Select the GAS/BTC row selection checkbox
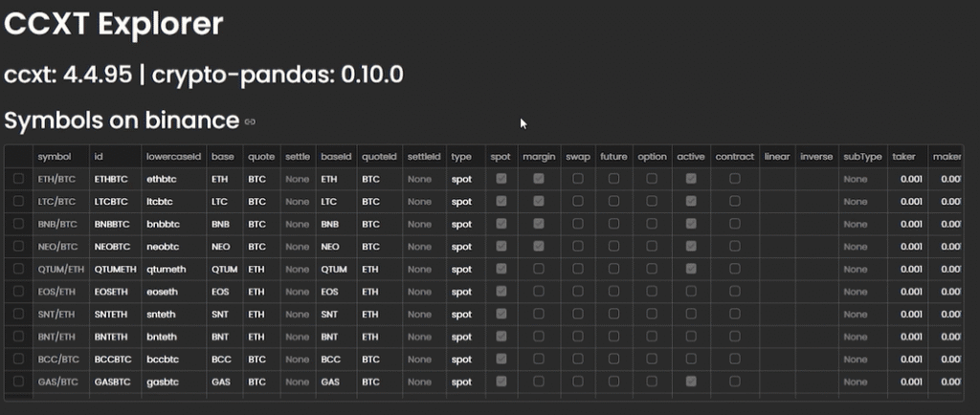 (19, 382)
